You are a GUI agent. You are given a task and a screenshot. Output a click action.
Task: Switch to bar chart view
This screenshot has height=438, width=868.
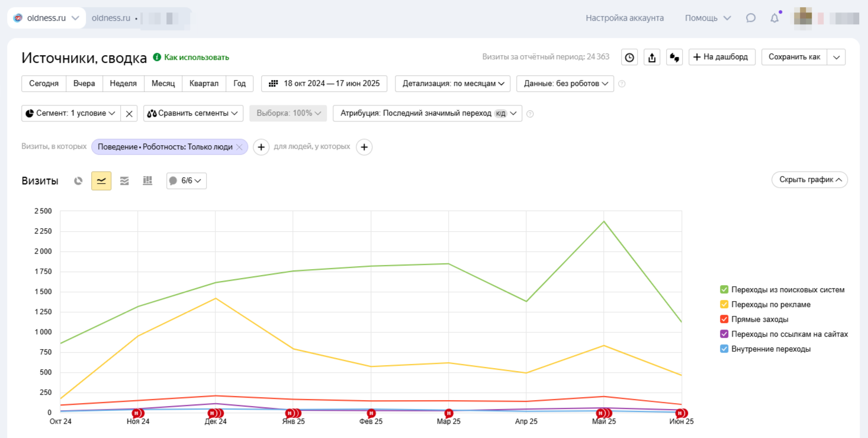(147, 181)
